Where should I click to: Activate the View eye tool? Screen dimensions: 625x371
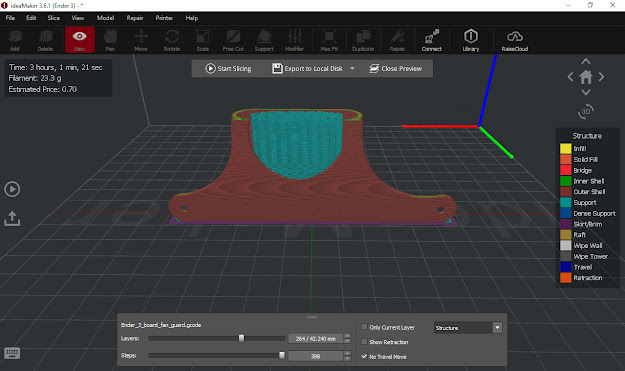[80, 40]
